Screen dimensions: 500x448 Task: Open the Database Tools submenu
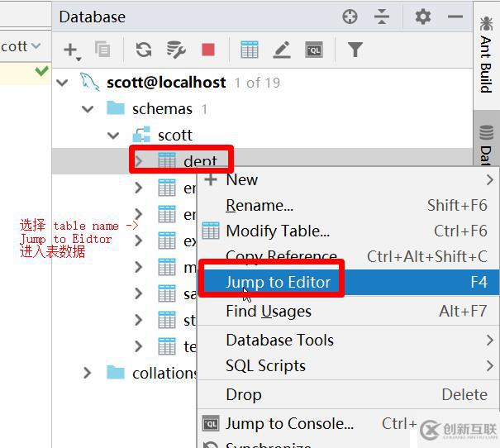pos(349,340)
